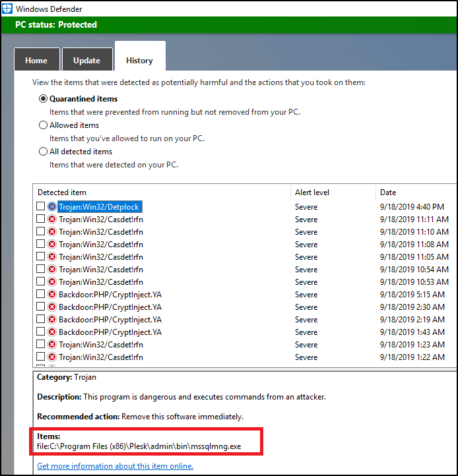Click the threat icon beside Trojan:Win32/Detplock
This screenshot has height=476, width=458.
click(x=52, y=207)
